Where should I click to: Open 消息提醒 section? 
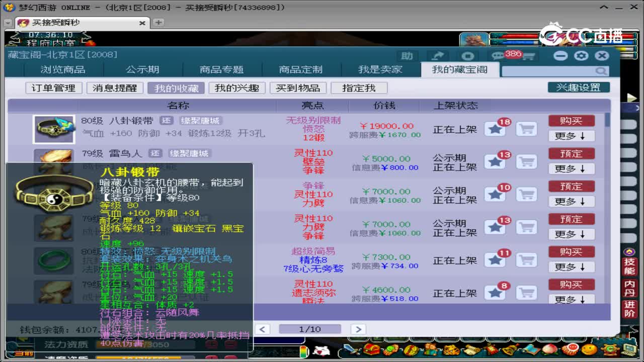point(115,88)
